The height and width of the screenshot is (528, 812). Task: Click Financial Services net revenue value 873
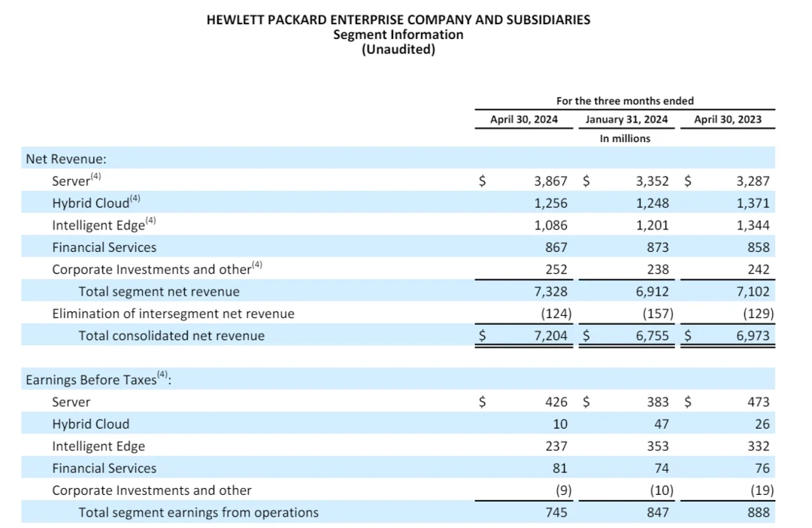tap(658, 247)
